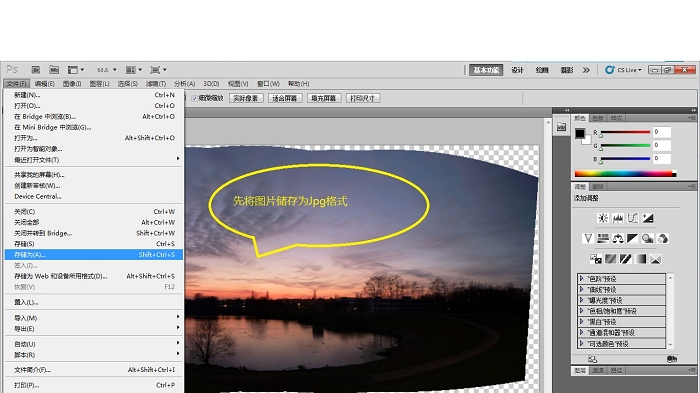Click the foreground color swatch in the Color panel
The height and width of the screenshot is (393, 700).
pyautogui.click(x=580, y=134)
